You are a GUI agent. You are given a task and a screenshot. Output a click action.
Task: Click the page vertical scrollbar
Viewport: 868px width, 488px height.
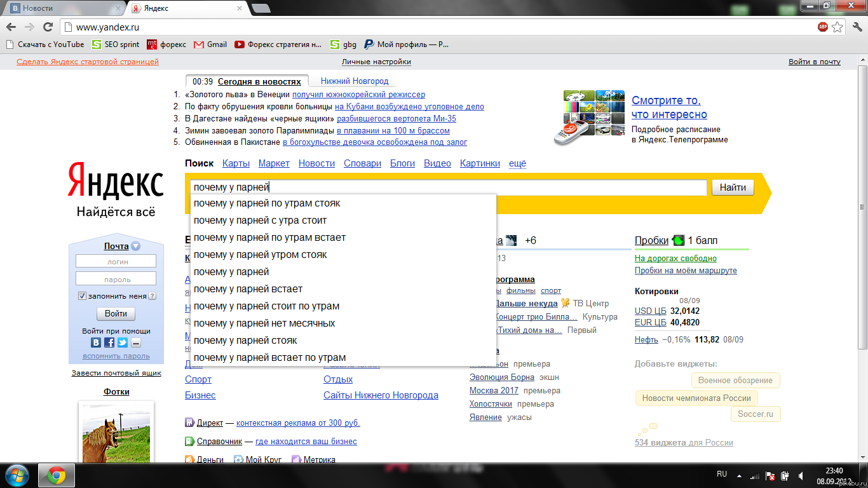(x=862, y=254)
